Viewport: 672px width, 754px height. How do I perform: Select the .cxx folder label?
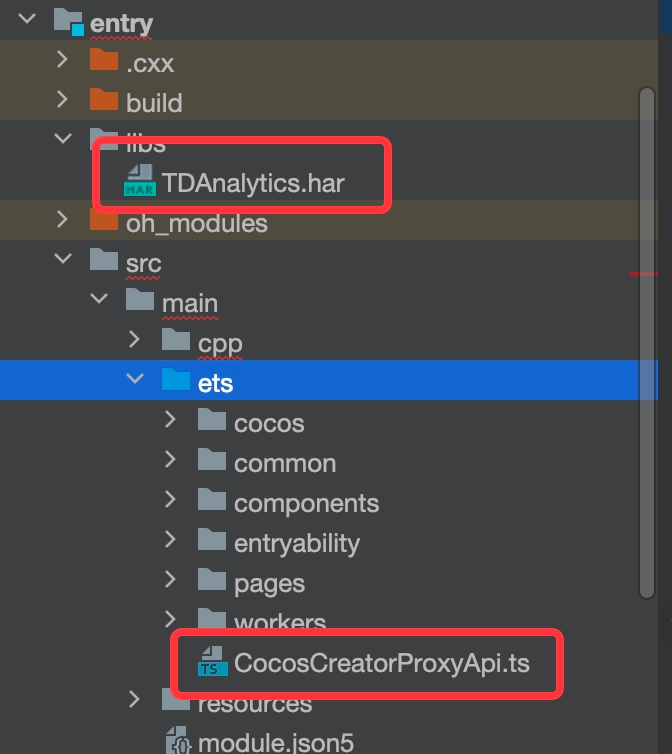click(150, 63)
